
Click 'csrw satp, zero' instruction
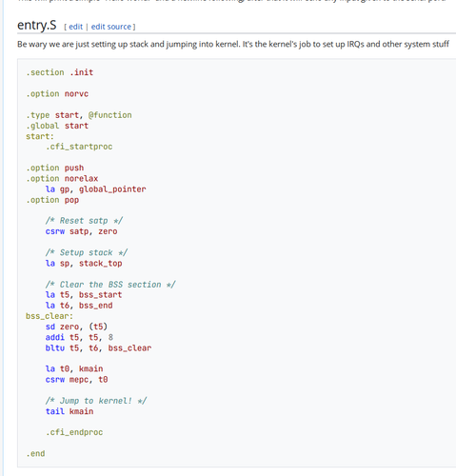[81, 231]
